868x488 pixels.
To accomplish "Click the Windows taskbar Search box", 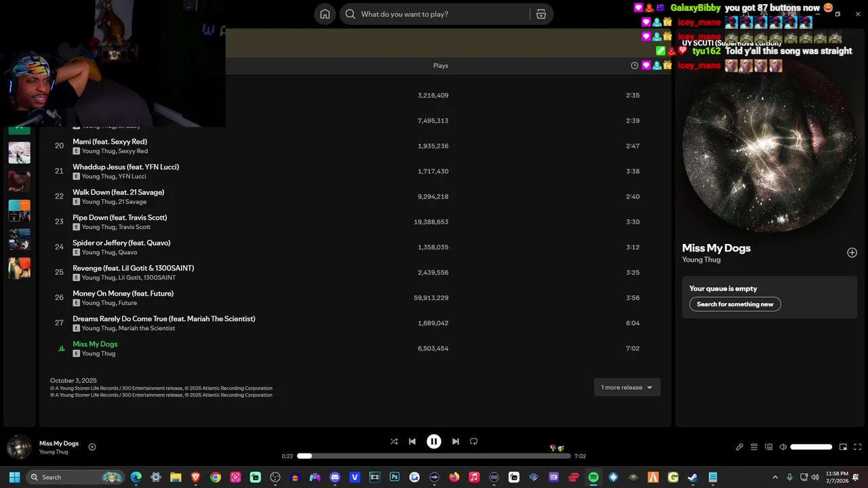I will [x=75, y=477].
